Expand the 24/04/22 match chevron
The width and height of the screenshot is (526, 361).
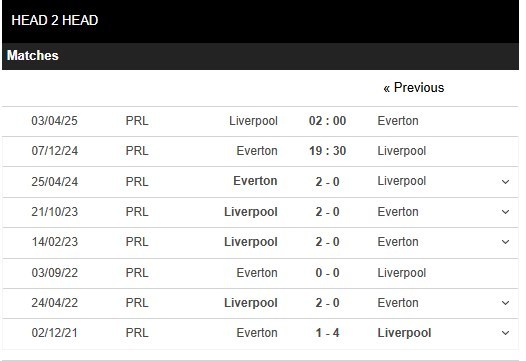505,303
